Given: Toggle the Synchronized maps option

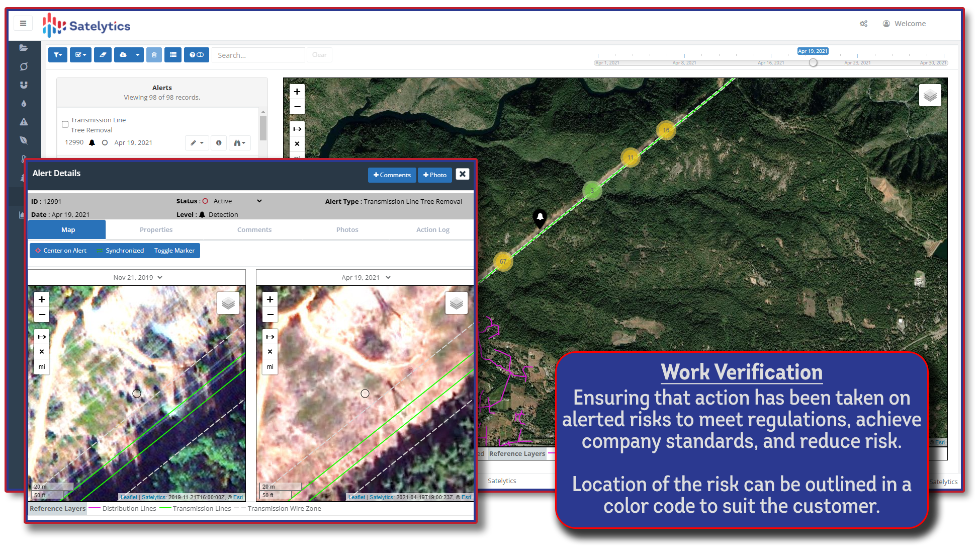Looking at the screenshot, I should (x=121, y=251).
